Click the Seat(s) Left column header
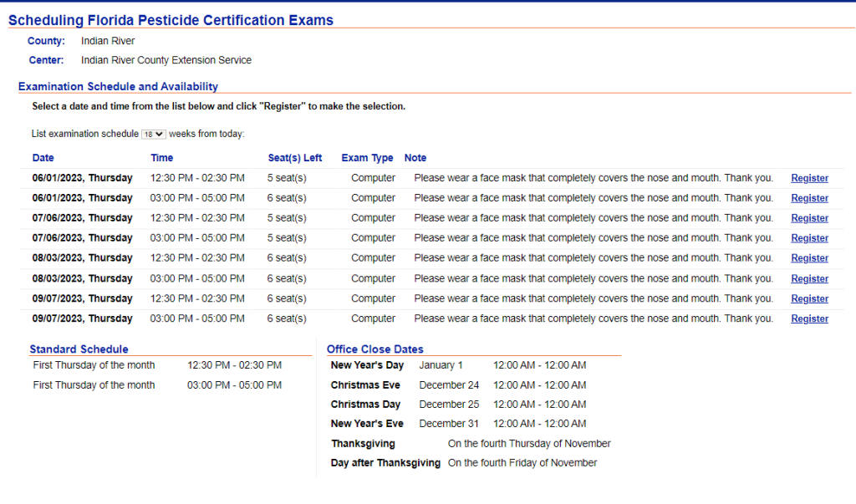 [295, 158]
